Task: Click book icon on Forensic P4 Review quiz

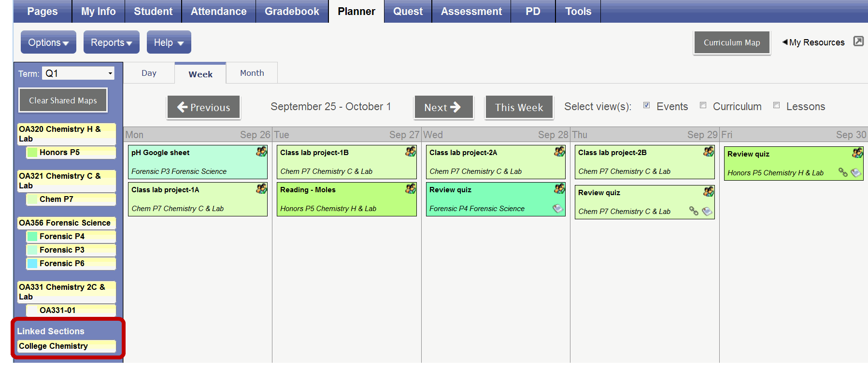Action: coord(558,209)
